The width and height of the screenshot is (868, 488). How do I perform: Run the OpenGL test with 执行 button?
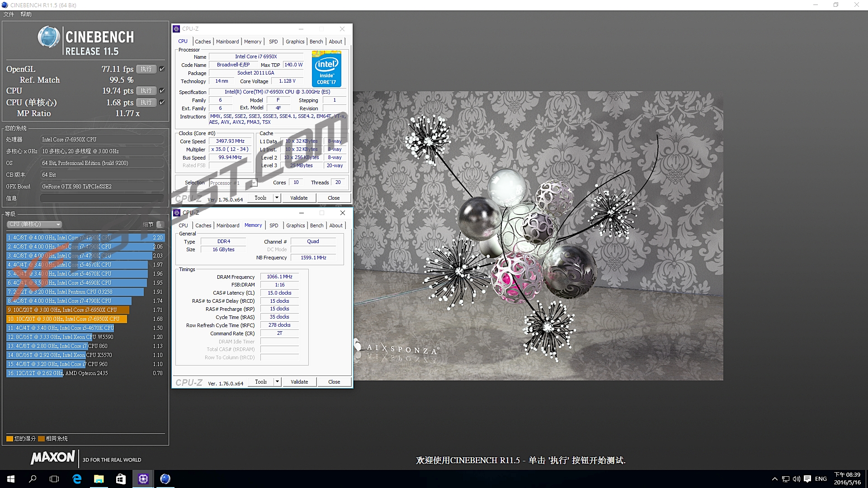pos(146,69)
